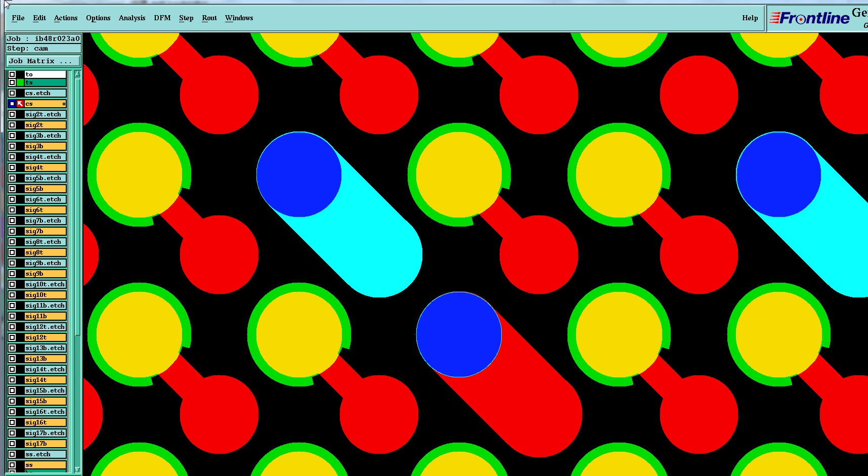The height and width of the screenshot is (476, 868).
Task: Click the green color swatch of layer ts
Action: [x=20, y=82]
